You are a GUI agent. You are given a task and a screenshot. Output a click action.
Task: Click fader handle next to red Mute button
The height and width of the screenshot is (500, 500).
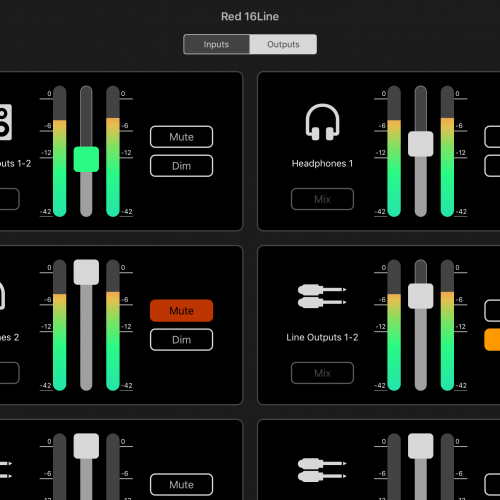[86, 272]
